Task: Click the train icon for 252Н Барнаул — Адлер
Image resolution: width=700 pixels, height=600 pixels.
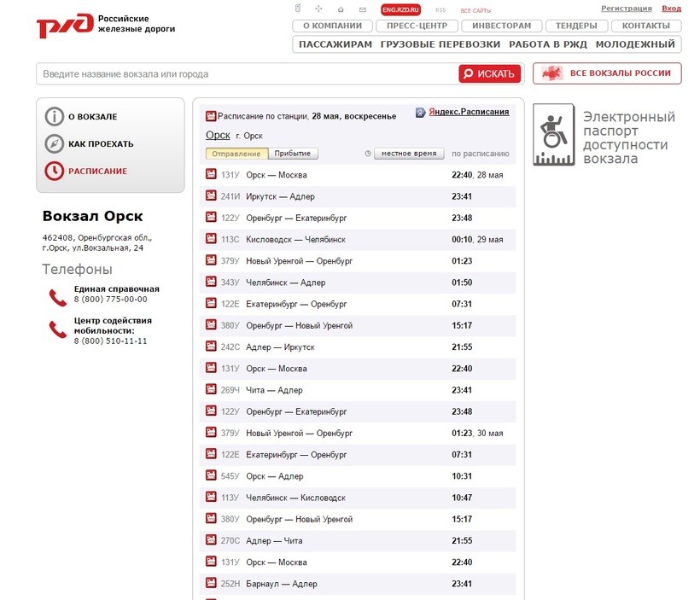Action: point(211,583)
